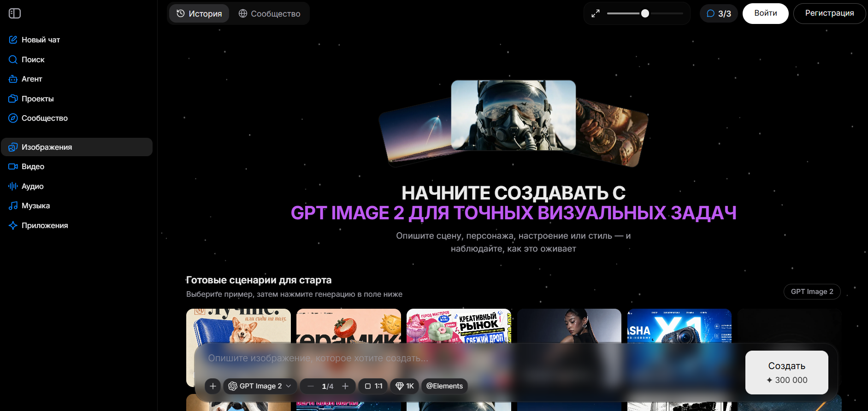Select the Аудио waveform icon

(x=13, y=186)
